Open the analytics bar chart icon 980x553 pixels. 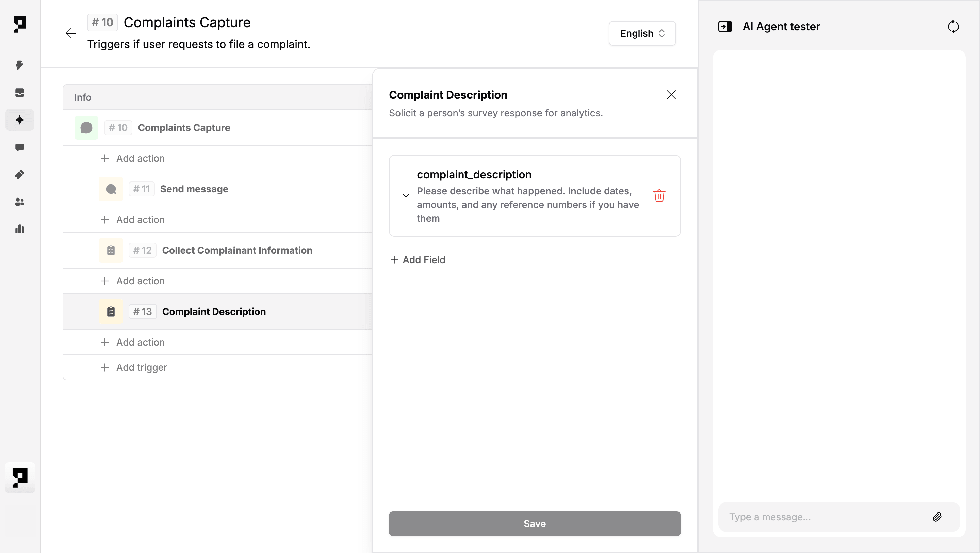pos(20,229)
